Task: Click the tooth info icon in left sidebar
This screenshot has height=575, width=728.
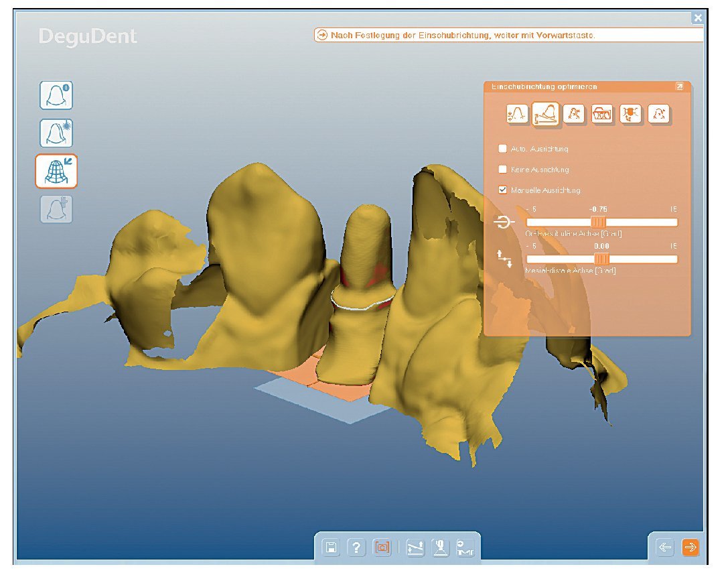Action: 56,95
